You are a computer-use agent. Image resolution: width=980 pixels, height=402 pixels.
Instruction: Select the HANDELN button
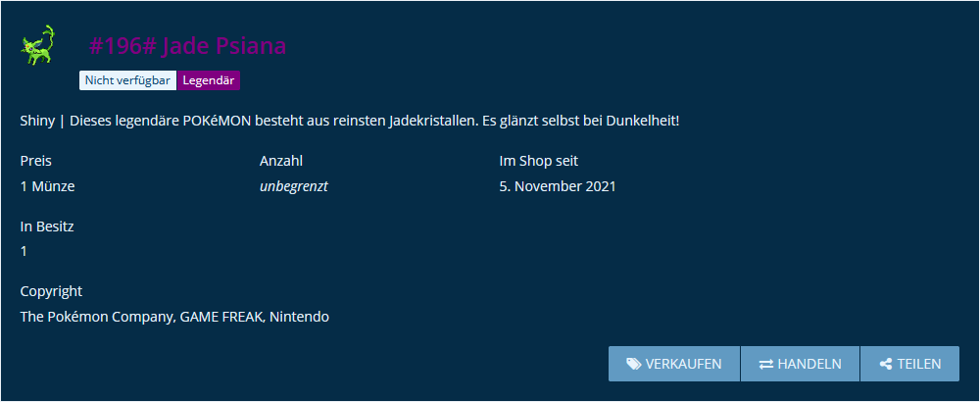(800, 364)
